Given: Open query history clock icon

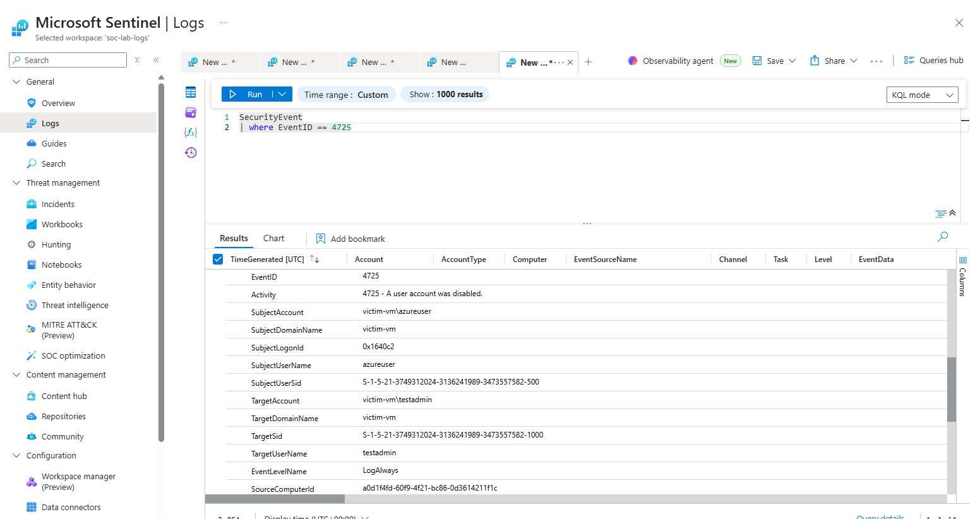Looking at the screenshot, I should pyautogui.click(x=191, y=152).
